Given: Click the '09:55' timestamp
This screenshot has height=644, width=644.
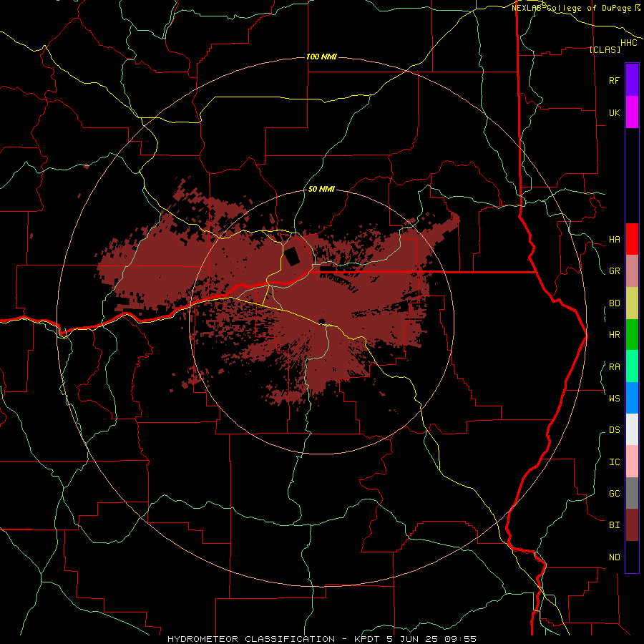Looking at the screenshot, I should tap(460, 639).
